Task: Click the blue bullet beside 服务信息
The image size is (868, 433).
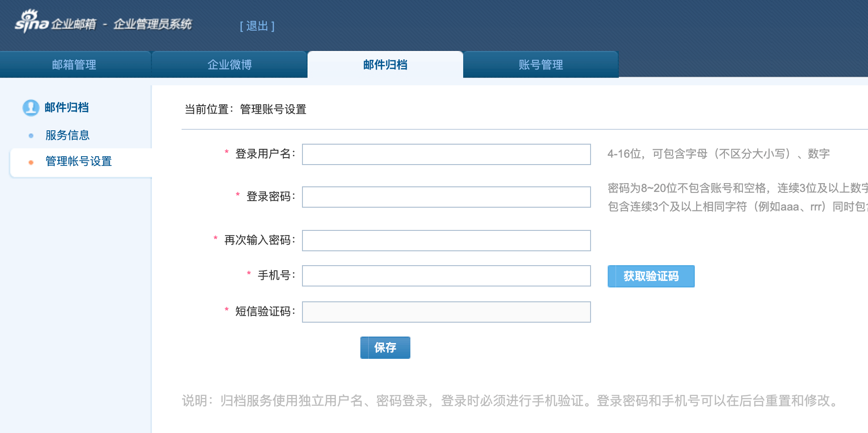Action: (x=31, y=136)
